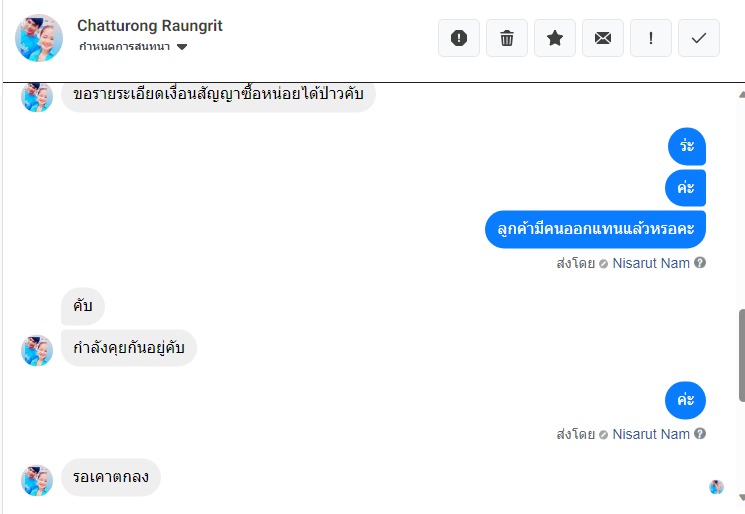The image size is (745, 514).
Task: Click the avatar beside กำลังคุยกันอยู่คับ message
Action: tap(37, 350)
